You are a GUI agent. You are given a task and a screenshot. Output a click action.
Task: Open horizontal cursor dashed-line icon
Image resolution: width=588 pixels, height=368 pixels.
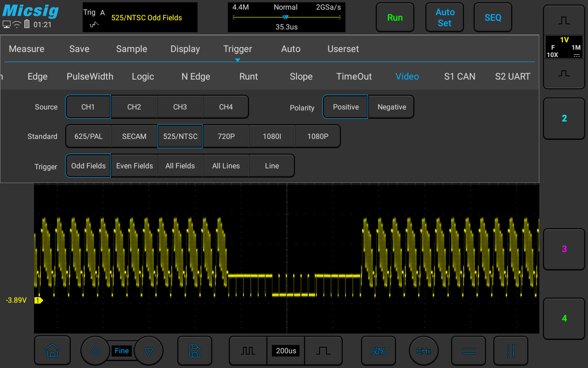pos(468,351)
